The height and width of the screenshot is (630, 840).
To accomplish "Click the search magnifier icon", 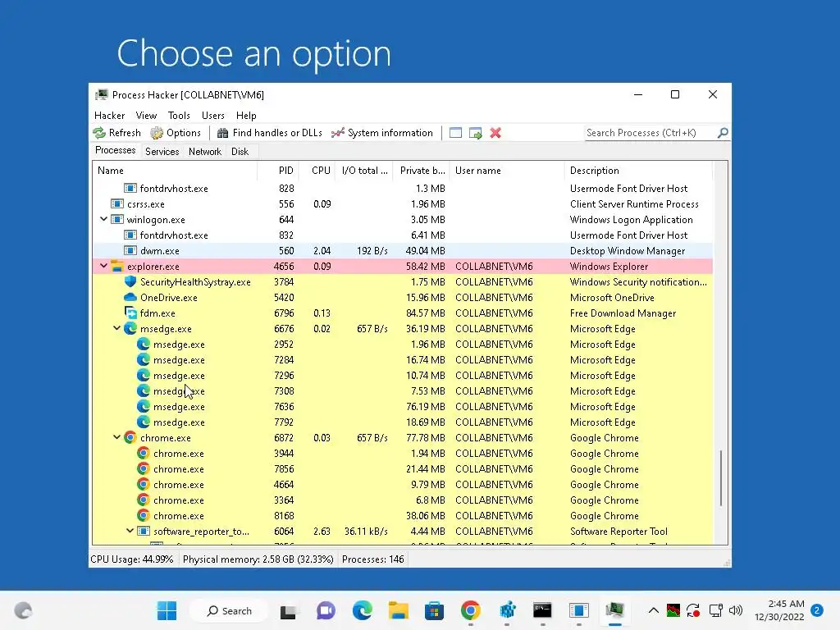I will click(723, 132).
